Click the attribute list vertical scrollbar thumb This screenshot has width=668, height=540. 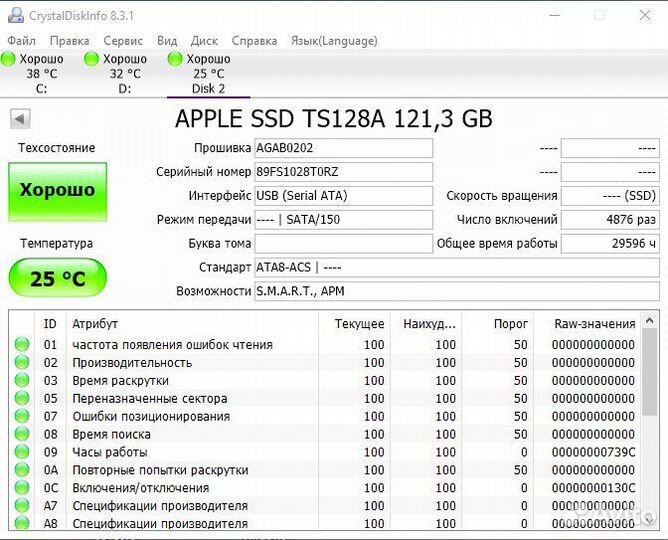click(x=650, y=372)
